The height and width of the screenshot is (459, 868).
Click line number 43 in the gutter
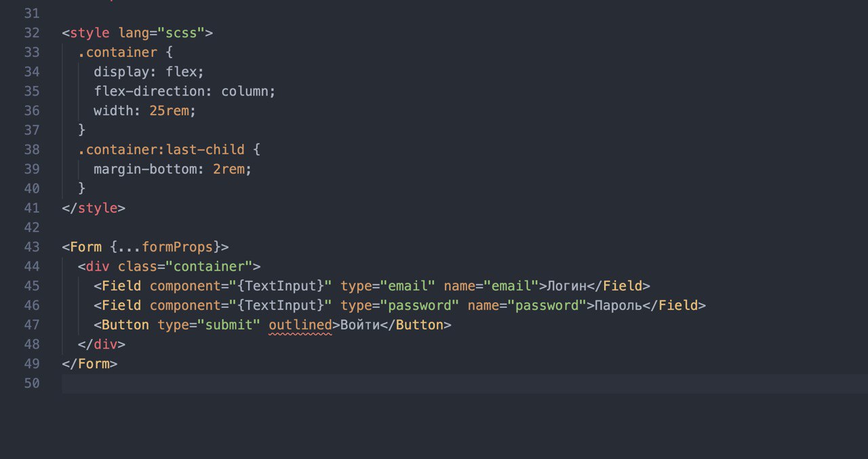pos(32,247)
